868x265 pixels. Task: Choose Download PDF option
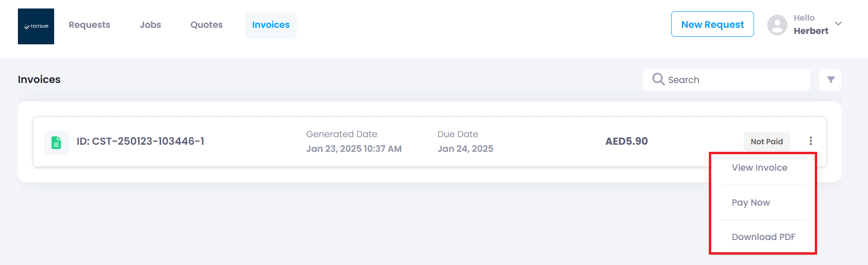pos(763,237)
